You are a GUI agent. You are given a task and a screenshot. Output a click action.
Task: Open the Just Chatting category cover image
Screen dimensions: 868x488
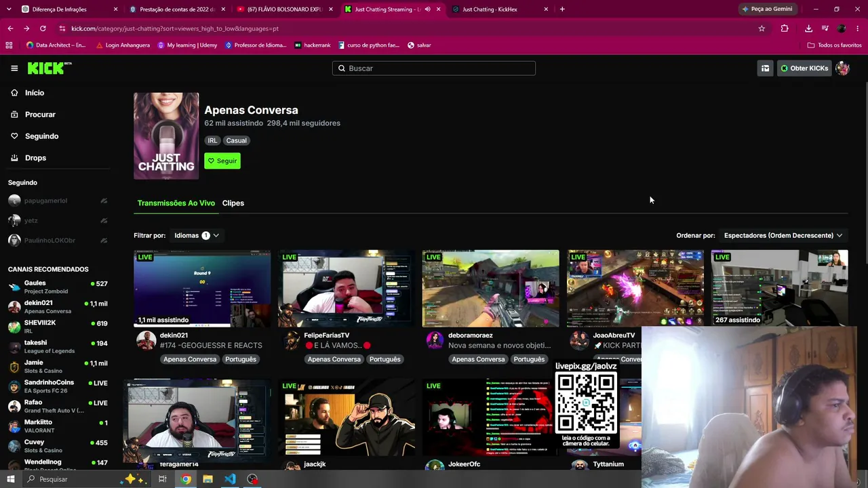click(166, 136)
